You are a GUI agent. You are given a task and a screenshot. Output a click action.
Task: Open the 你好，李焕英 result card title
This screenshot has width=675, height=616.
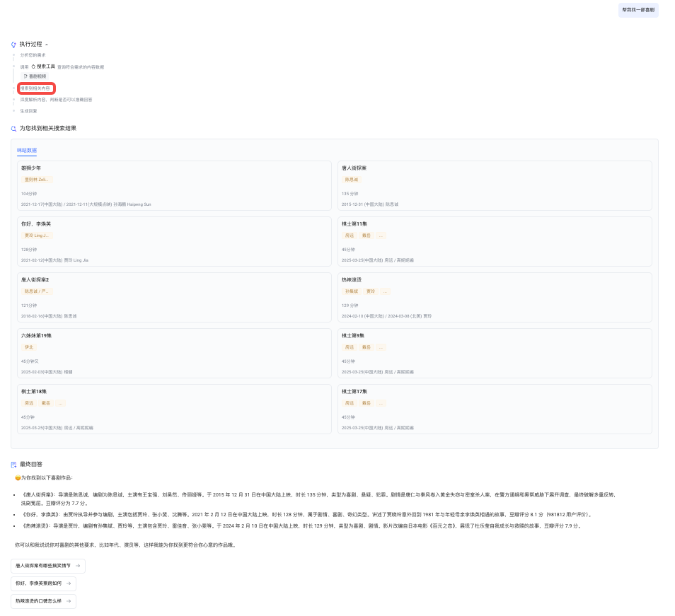pos(36,224)
